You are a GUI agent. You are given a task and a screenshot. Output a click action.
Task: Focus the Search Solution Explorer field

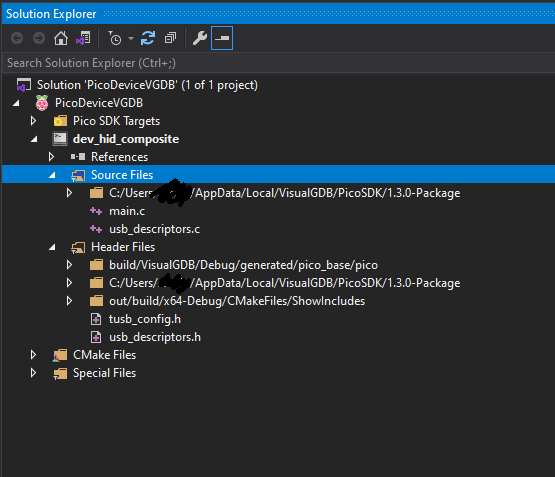pos(278,63)
